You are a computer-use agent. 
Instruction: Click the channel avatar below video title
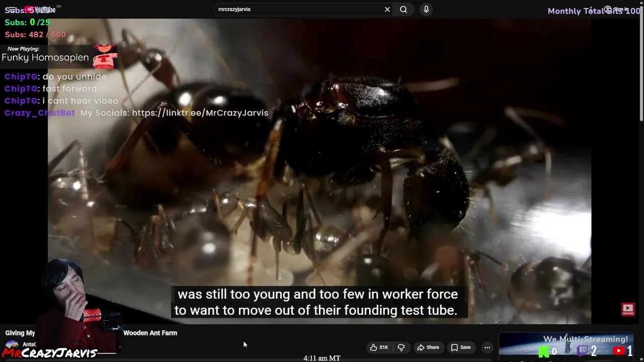11,347
